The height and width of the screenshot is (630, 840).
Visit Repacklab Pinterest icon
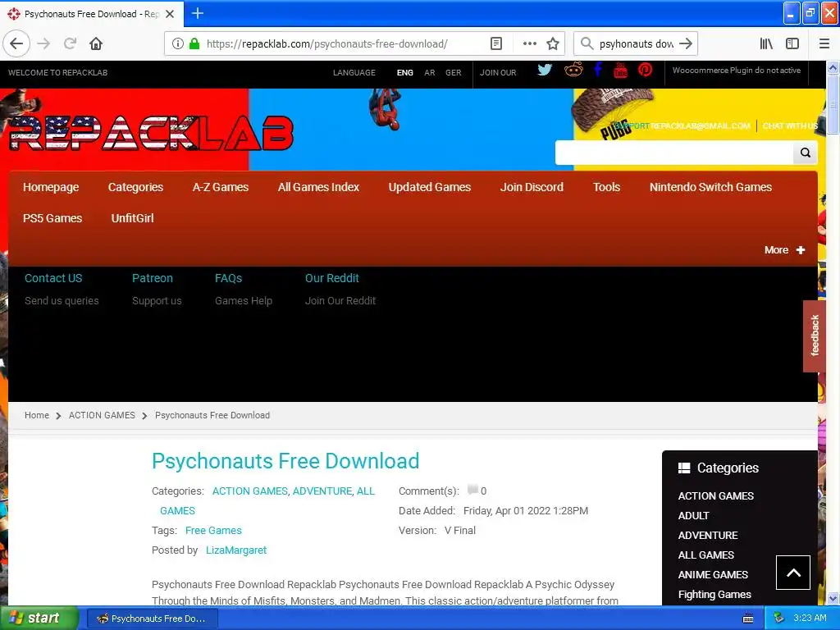pyautogui.click(x=645, y=70)
